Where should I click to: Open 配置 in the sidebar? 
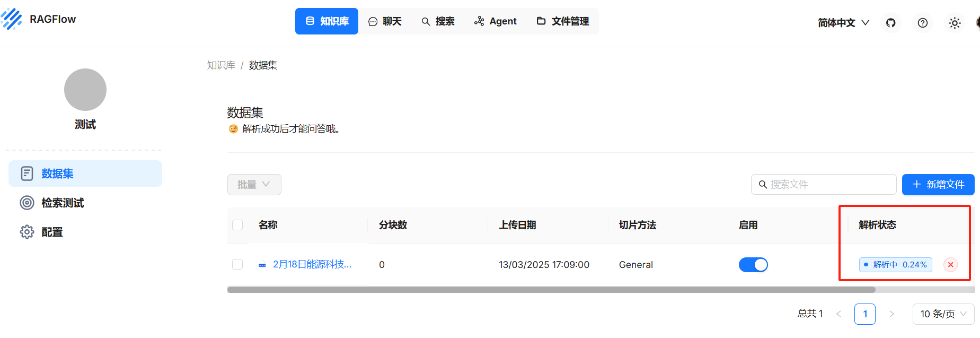coord(85,232)
